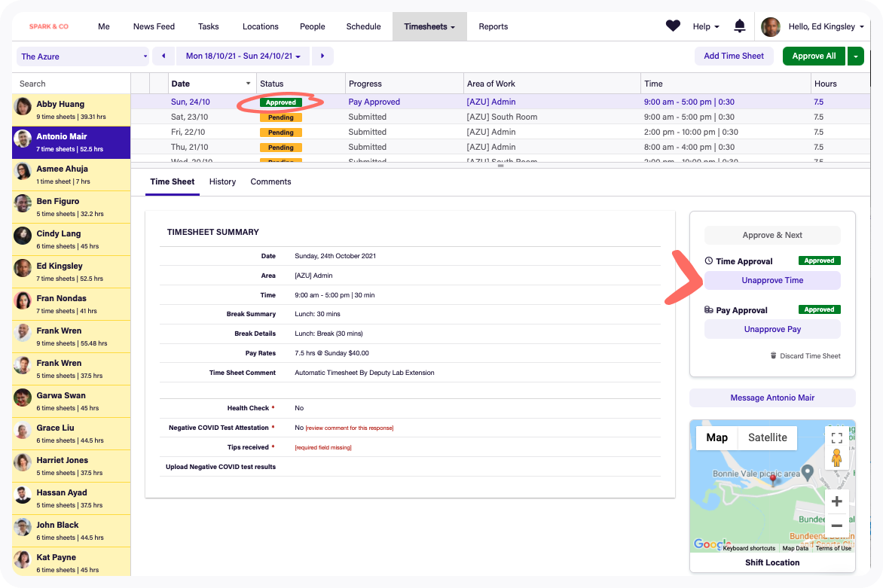Expand the Approve All options arrow

point(855,56)
